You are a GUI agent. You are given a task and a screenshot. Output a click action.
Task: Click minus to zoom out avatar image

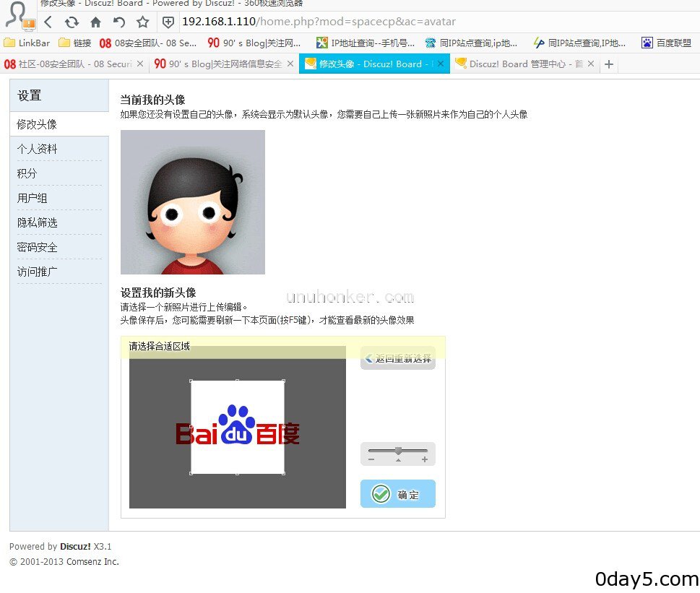(371, 459)
